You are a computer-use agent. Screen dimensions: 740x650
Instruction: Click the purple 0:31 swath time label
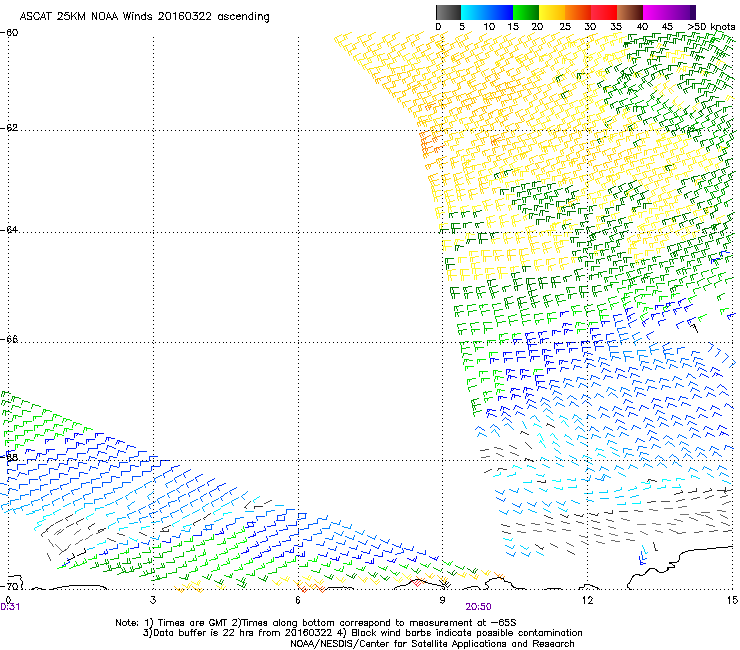(10, 607)
